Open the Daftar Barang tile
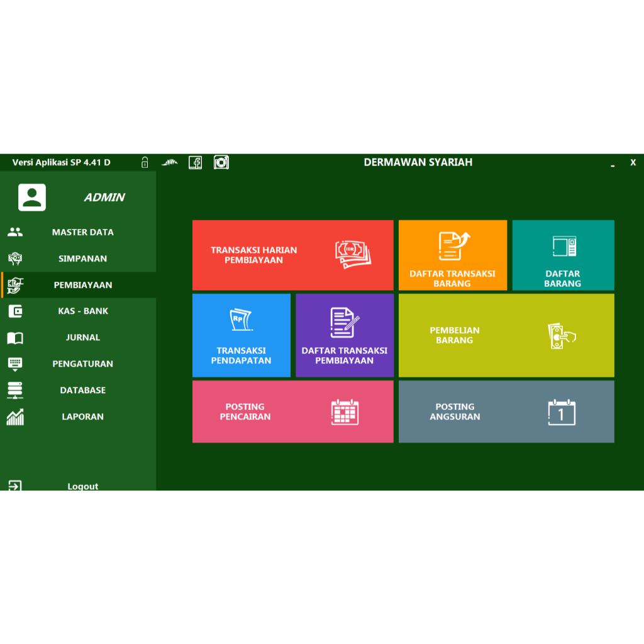The height and width of the screenshot is (644, 644). pos(563,255)
